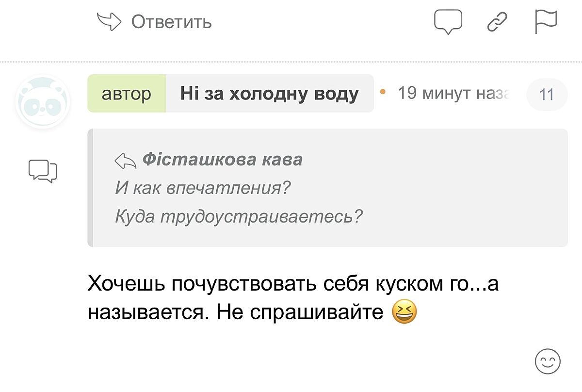This screenshot has width=582, height=392.
Task: Click the quote reply arrow icon
Action: click(x=125, y=161)
